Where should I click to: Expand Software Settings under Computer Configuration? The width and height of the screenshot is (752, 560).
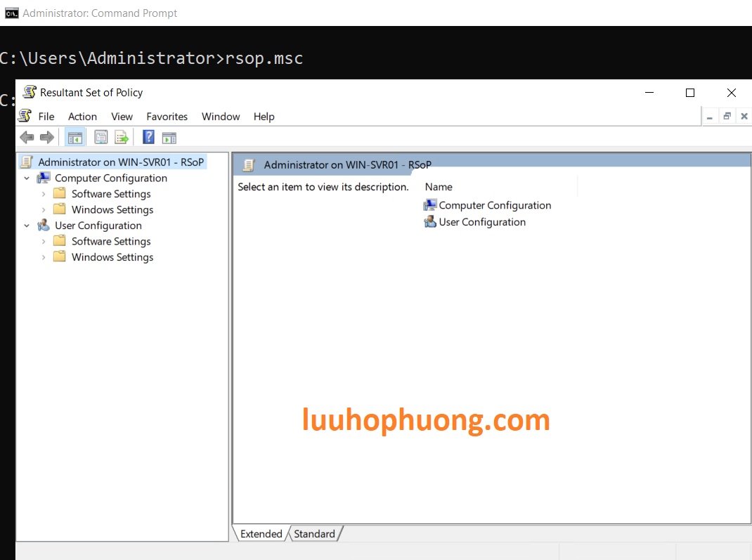click(x=44, y=194)
